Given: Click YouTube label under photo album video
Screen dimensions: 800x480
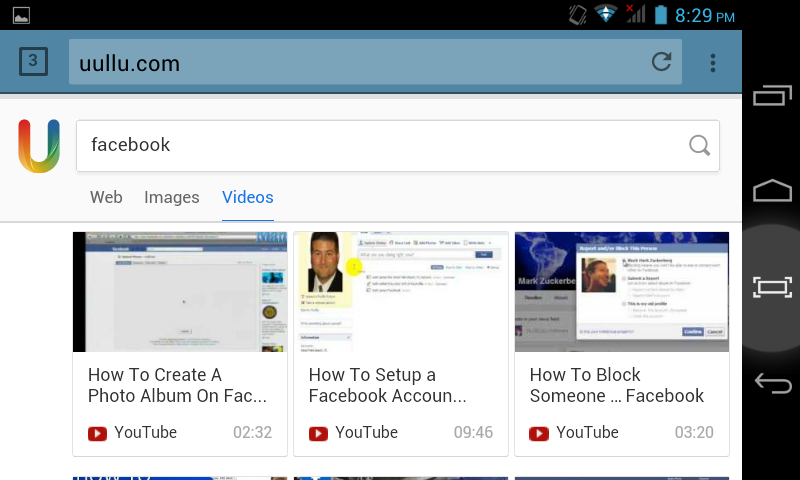Looking at the screenshot, I should coord(145,433).
